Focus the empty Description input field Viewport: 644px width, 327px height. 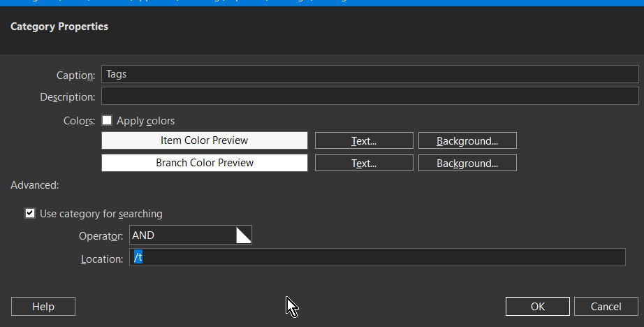click(369, 96)
